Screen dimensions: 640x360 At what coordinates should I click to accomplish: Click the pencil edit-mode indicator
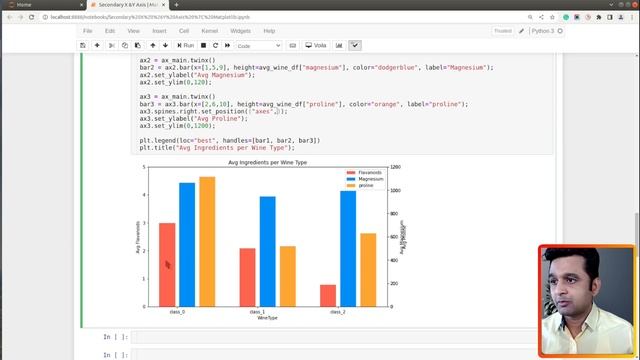click(x=522, y=31)
